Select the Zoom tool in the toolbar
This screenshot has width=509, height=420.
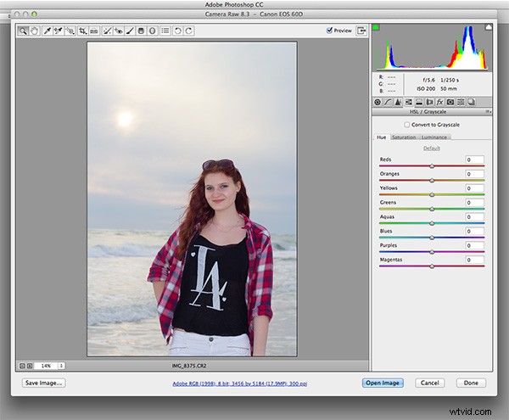point(23,31)
